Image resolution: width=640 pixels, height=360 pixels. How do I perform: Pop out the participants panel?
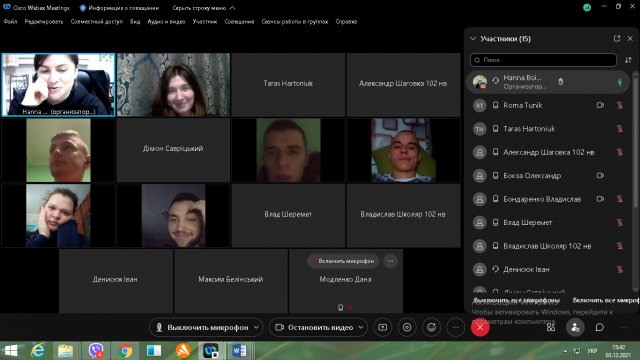click(617, 38)
